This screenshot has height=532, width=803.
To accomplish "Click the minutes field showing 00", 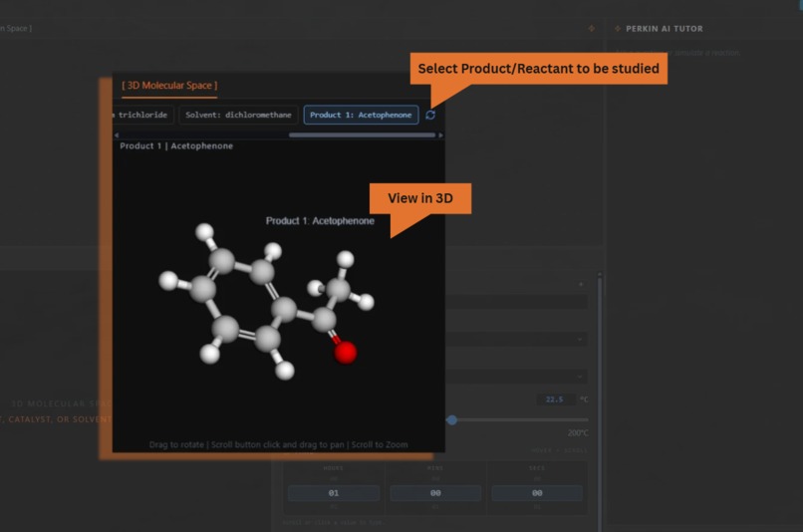I will pos(435,492).
